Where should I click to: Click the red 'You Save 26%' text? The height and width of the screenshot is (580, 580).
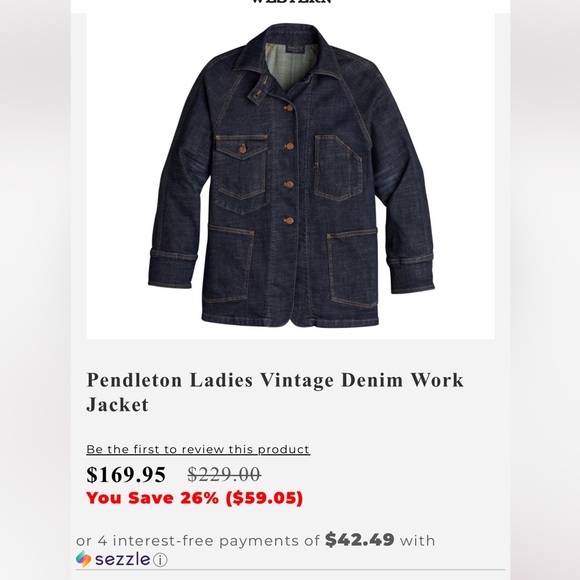pos(195,498)
